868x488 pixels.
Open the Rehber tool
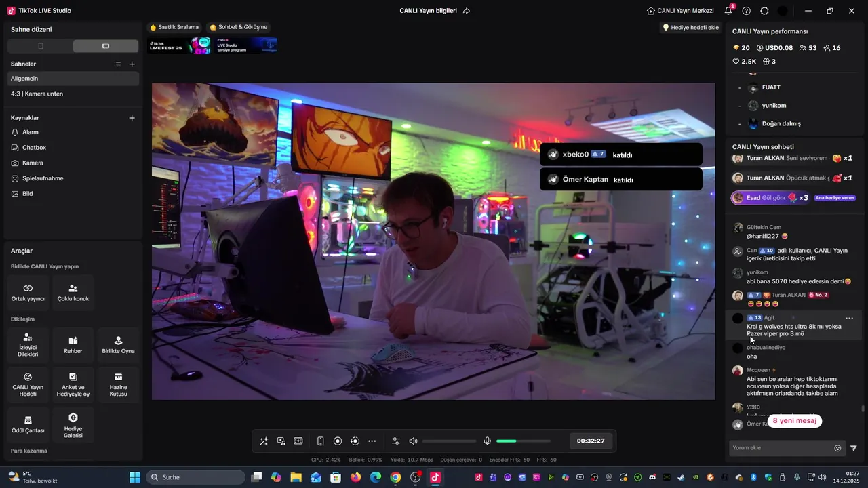pyautogui.click(x=73, y=345)
